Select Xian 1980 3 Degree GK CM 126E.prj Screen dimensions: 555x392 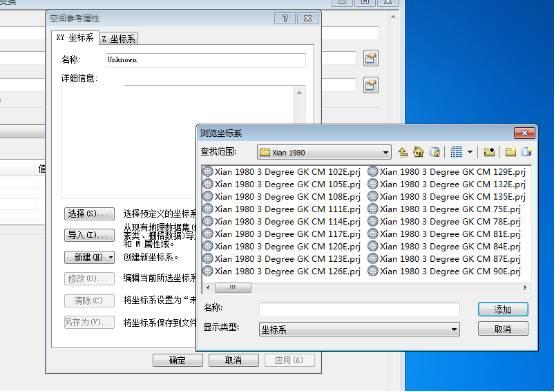click(x=281, y=271)
